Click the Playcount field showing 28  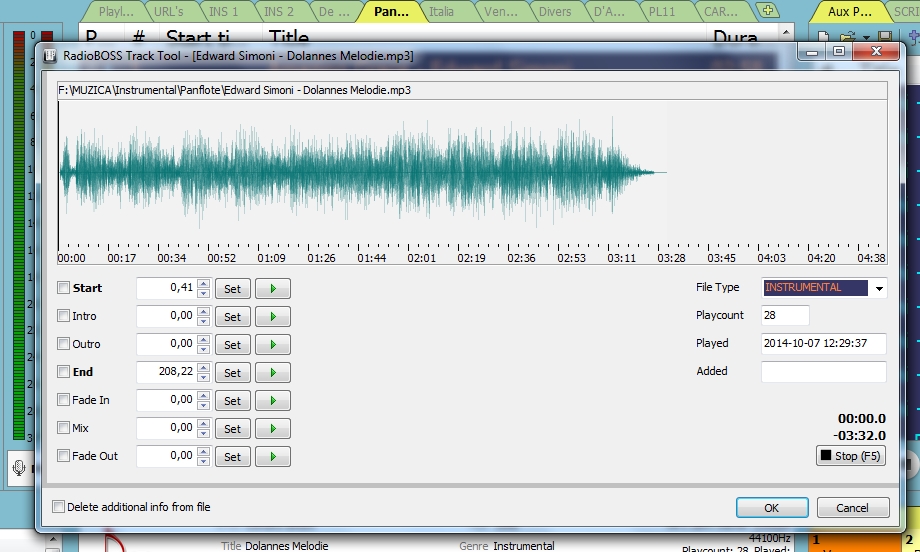point(785,315)
